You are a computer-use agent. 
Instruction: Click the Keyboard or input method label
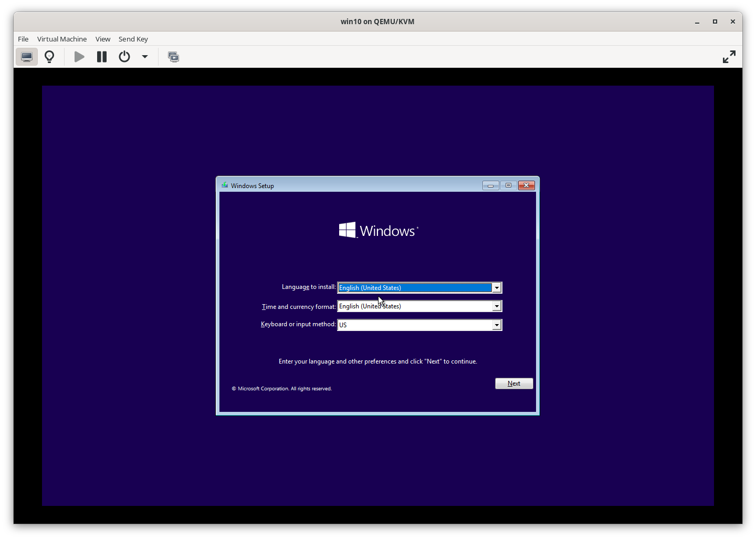(x=298, y=324)
